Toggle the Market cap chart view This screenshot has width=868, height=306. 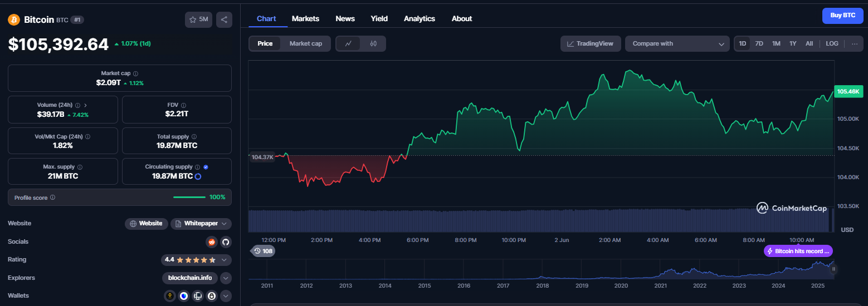[306, 43]
